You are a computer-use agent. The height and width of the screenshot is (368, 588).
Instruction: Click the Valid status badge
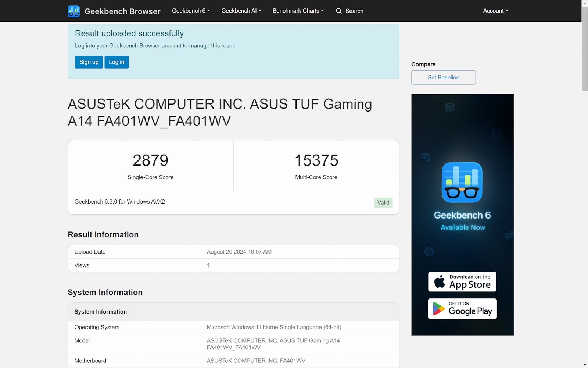(x=383, y=202)
